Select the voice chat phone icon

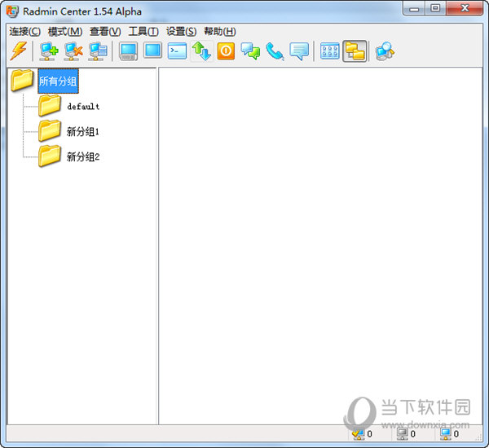tap(275, 51)
